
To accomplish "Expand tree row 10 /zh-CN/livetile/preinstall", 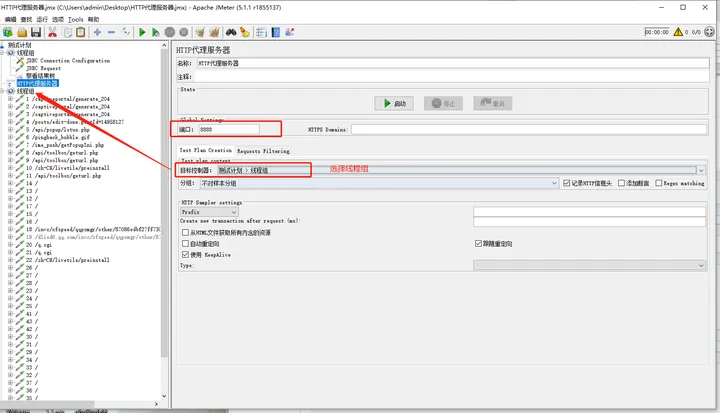I will 10,168.
